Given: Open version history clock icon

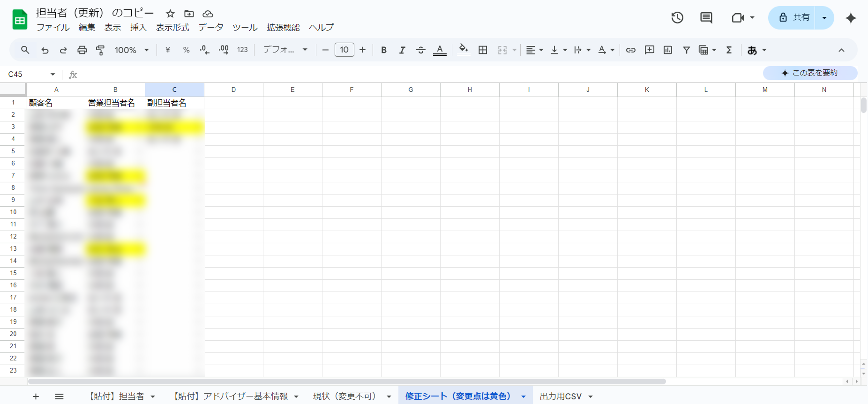Looking at the screenshot, I should [x=677, y=18].
